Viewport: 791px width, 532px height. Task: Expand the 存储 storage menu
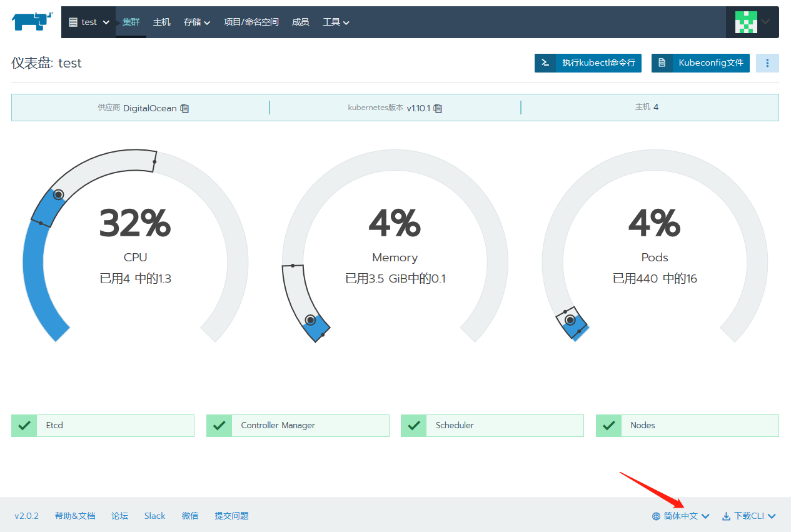pos(196,22)
